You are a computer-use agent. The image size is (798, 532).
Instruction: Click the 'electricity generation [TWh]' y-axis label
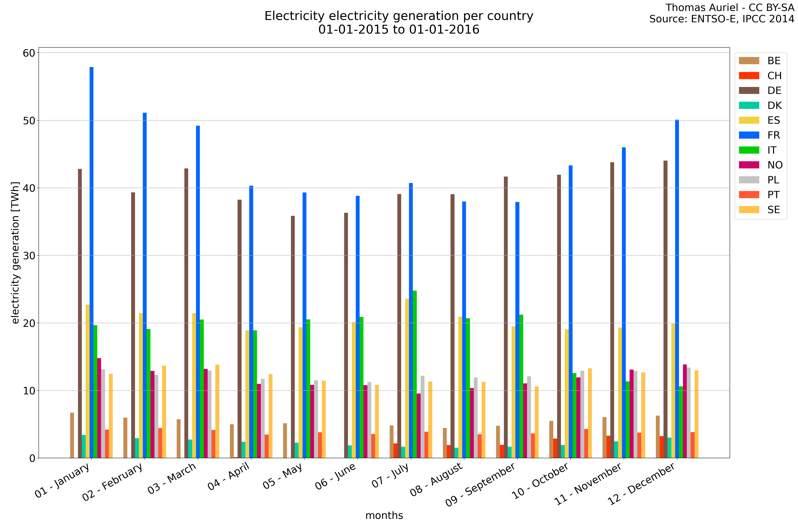pos(16,253)
